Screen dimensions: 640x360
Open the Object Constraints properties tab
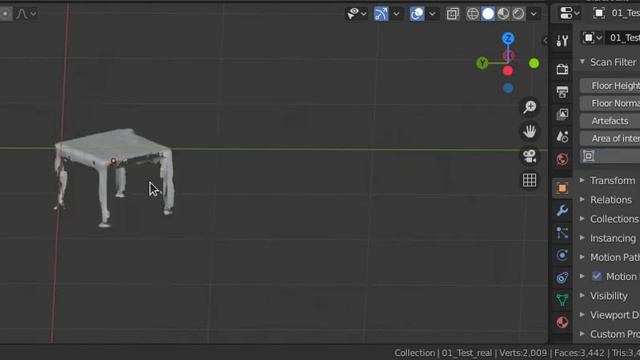coord(562,278)
